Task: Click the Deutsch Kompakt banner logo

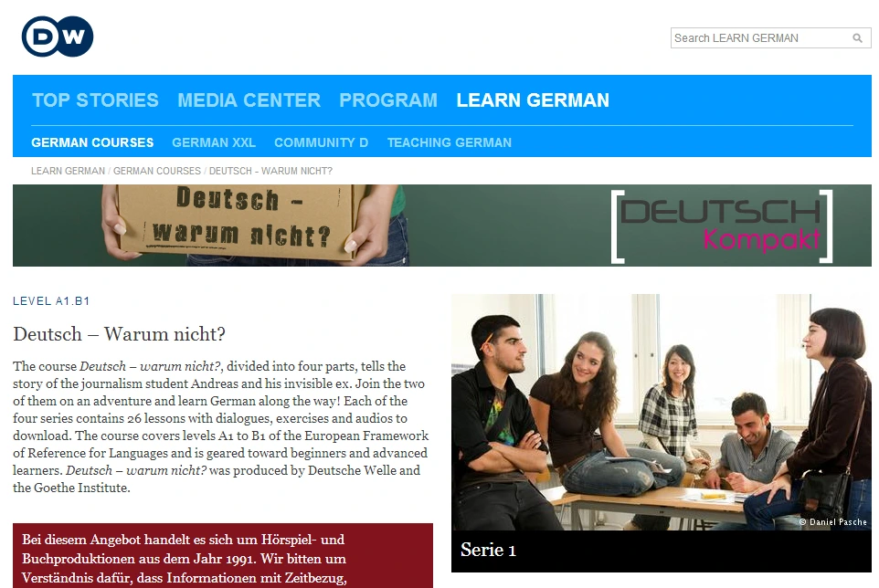Action: [x=722, y=226]
